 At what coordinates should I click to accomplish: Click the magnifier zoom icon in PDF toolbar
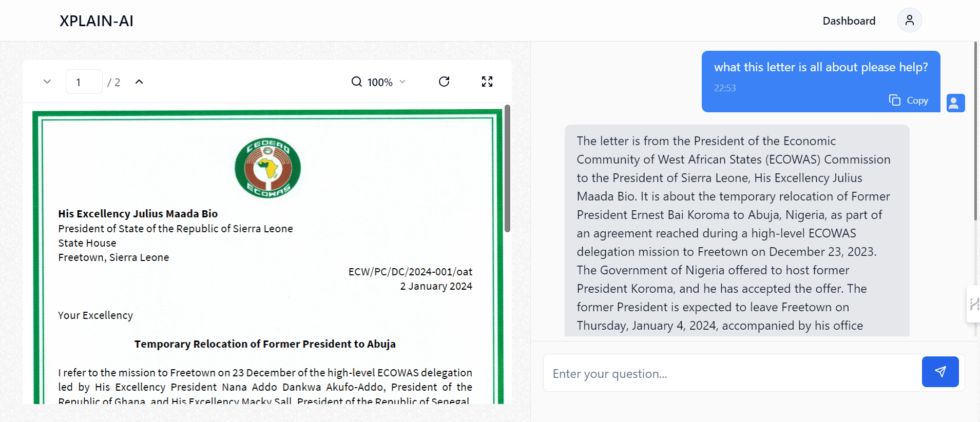tap(356, 82)
